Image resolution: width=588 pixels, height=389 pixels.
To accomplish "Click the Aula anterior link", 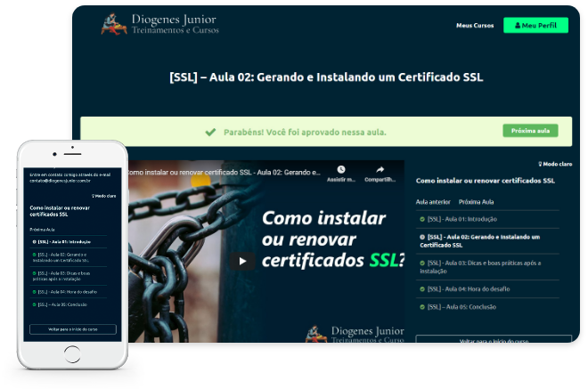I will pos(433,202).
